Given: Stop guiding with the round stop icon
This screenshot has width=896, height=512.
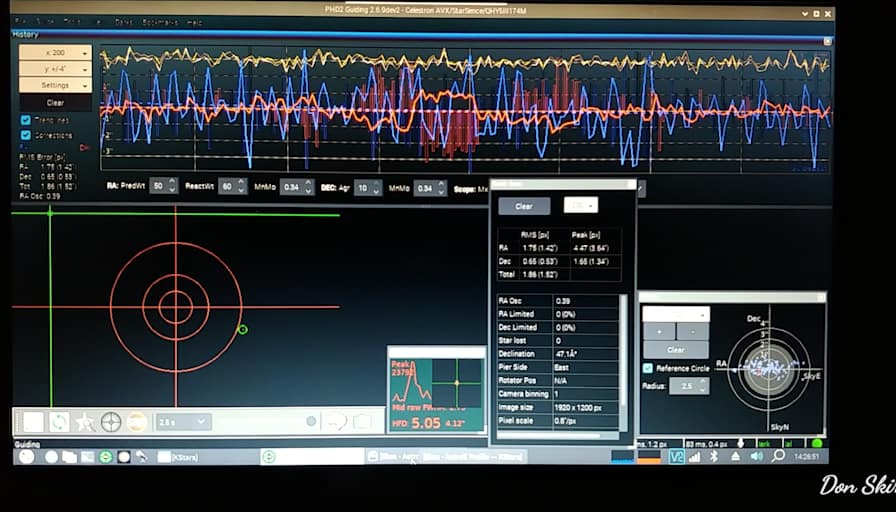Looking at the screenshot, I should [137, 422].
